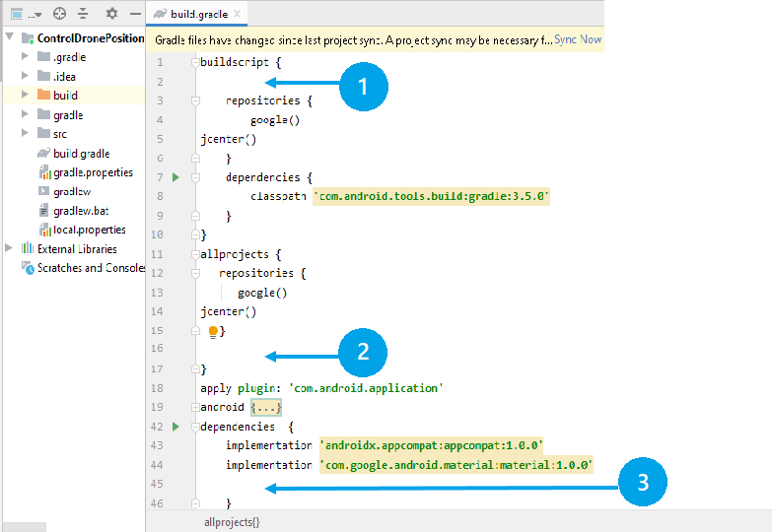The image size is (772, 532).
Task: Click the yellow lightbulb intention icon
Action: point(213,332)
